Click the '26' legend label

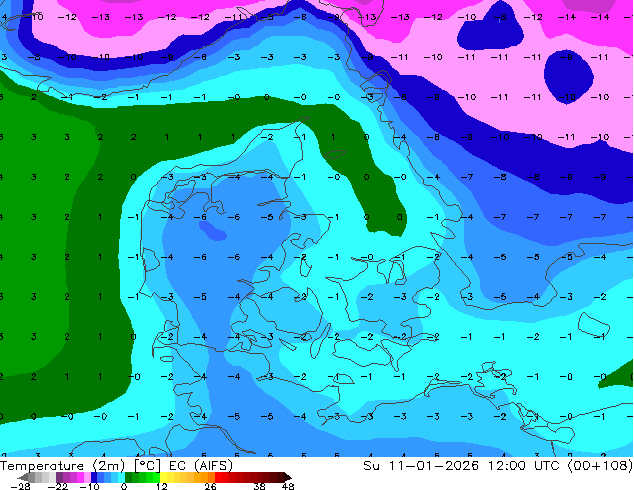[210, 486]
